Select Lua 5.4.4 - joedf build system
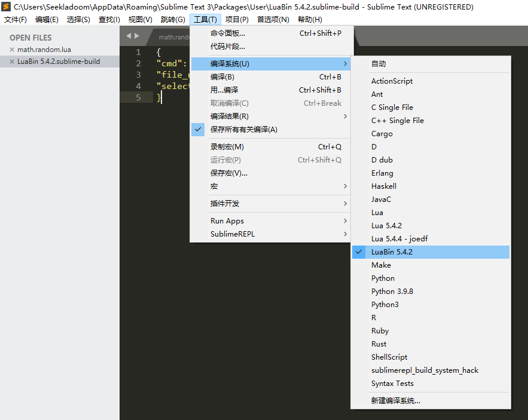The height and width of the screenshot is (420, 528). click(x=431, y=238)
